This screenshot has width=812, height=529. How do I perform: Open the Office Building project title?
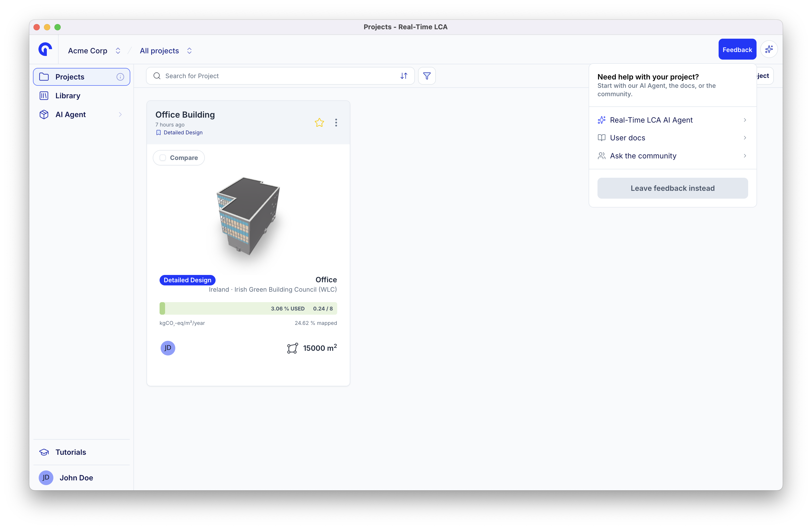tap(185, 115)
